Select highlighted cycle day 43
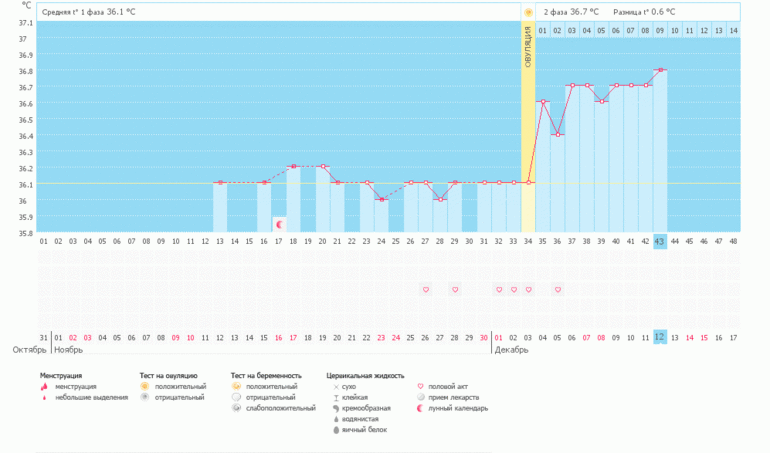This screenshot has width=770, height=453. click(x=660, y=242)
